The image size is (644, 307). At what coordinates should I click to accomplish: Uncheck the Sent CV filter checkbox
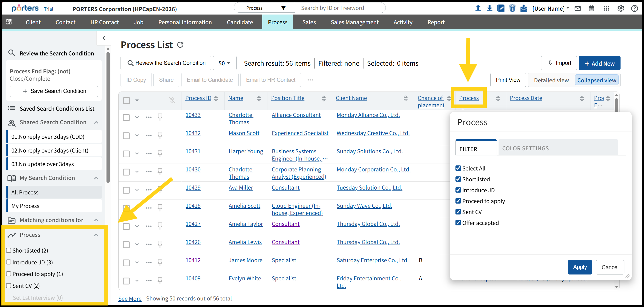pos(458,212)
